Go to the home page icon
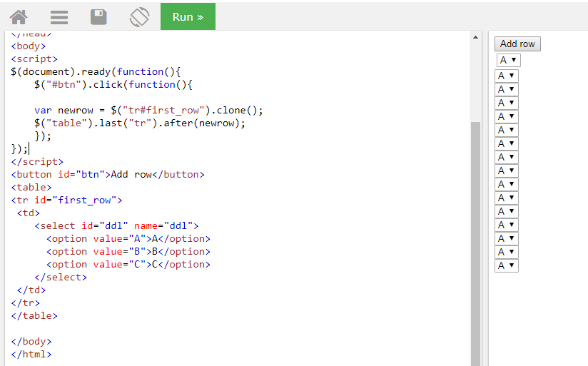This screenshot has height=366, width=588. [19, 17]
